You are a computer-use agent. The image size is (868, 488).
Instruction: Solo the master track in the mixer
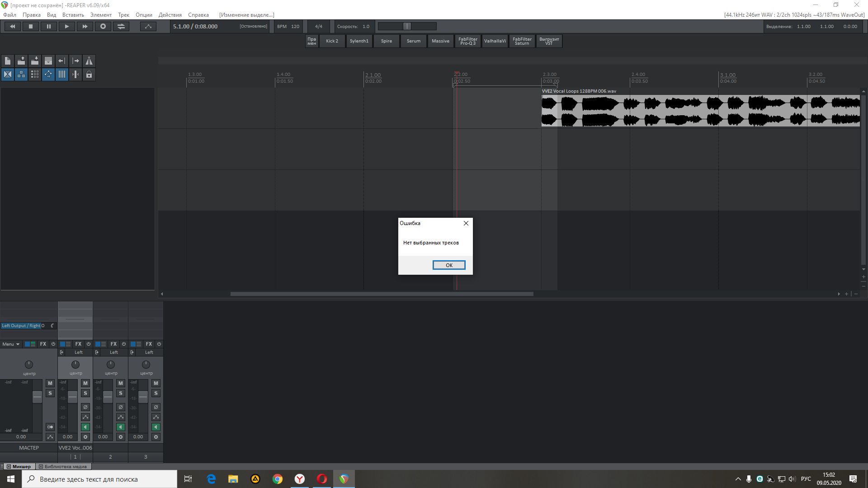pyautogui.click(x=50, y=393)
